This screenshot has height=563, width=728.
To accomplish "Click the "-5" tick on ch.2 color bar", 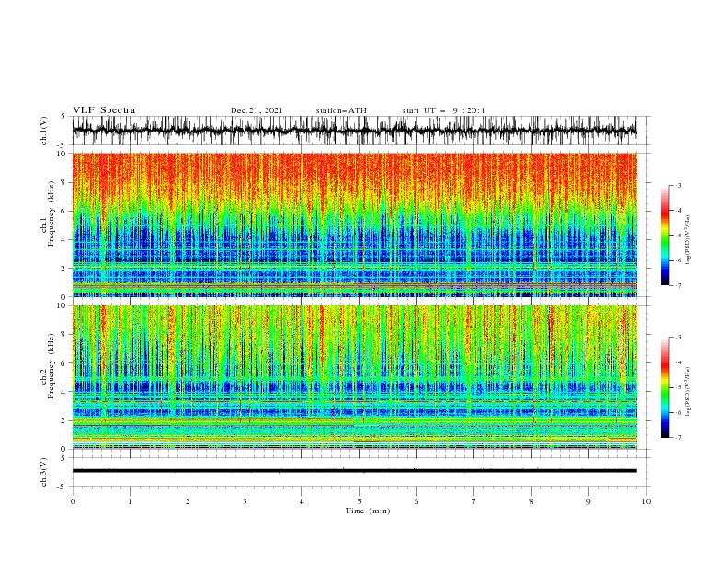I will [678, 387].
